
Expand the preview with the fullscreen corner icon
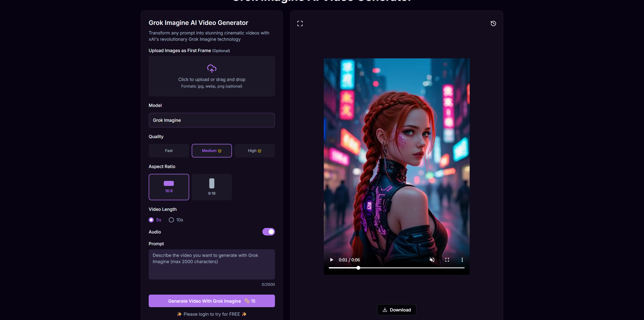pos(300,24)
